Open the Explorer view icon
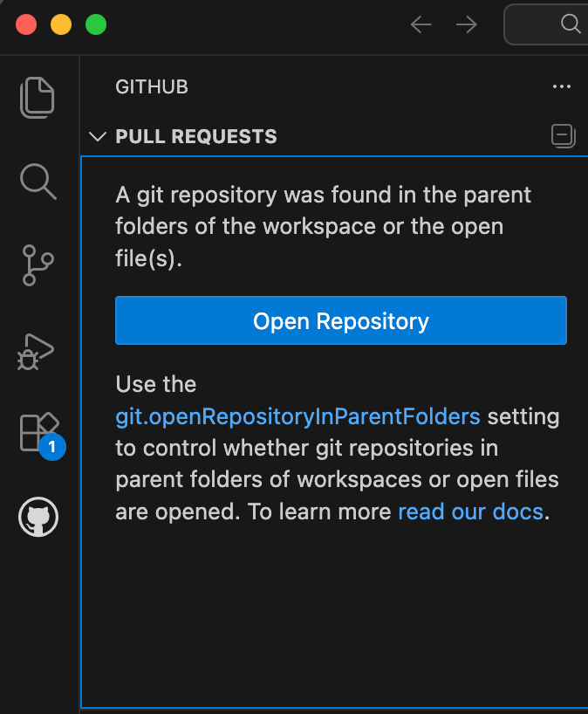 38,97
